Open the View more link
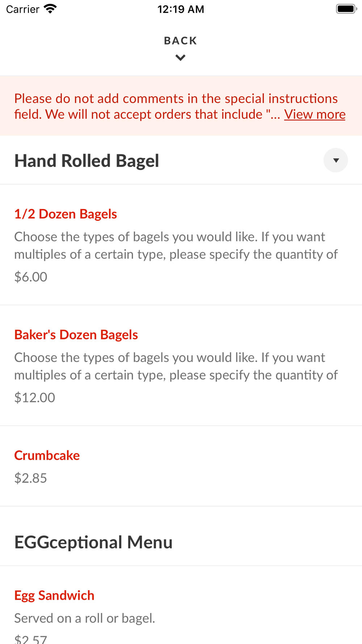This screenshot has width=362, height=644. click(x=314, y=114)
